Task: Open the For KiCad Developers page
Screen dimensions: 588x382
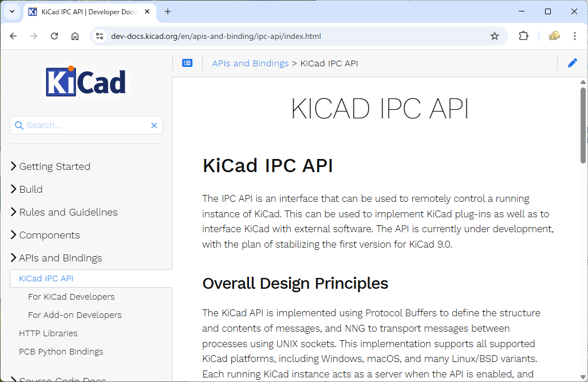Action: [71, 297]
